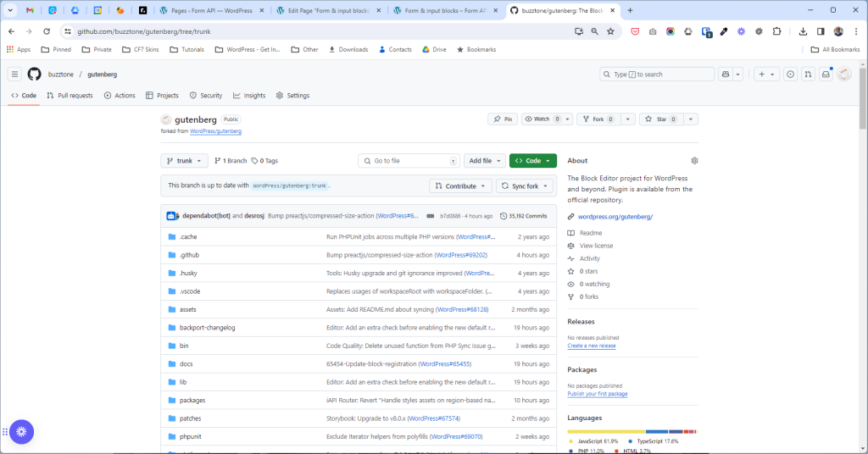Open the notifications inbox icon
868x454 pixels.
pyautogui.click(x=825, y=75)
